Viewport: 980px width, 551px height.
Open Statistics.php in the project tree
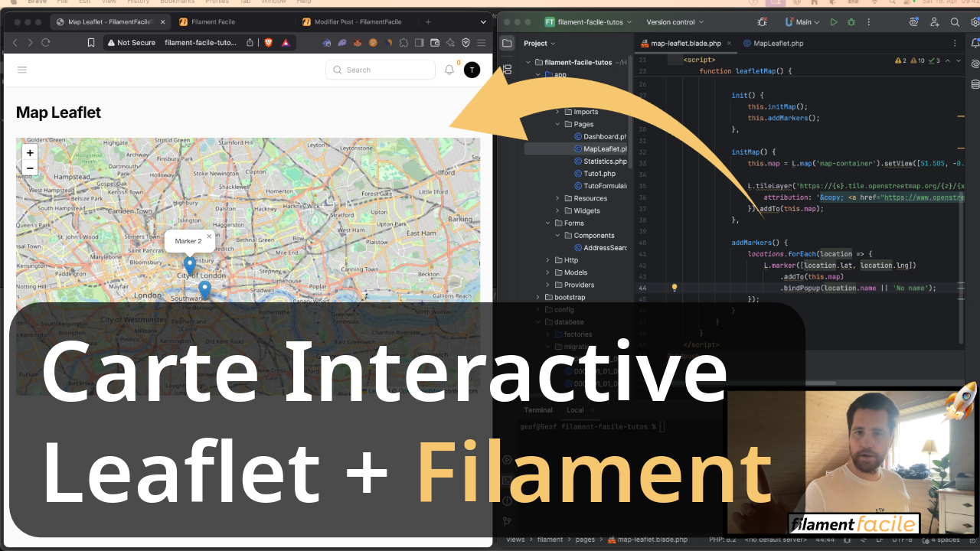pyautogui.click(x=604, y=161)
